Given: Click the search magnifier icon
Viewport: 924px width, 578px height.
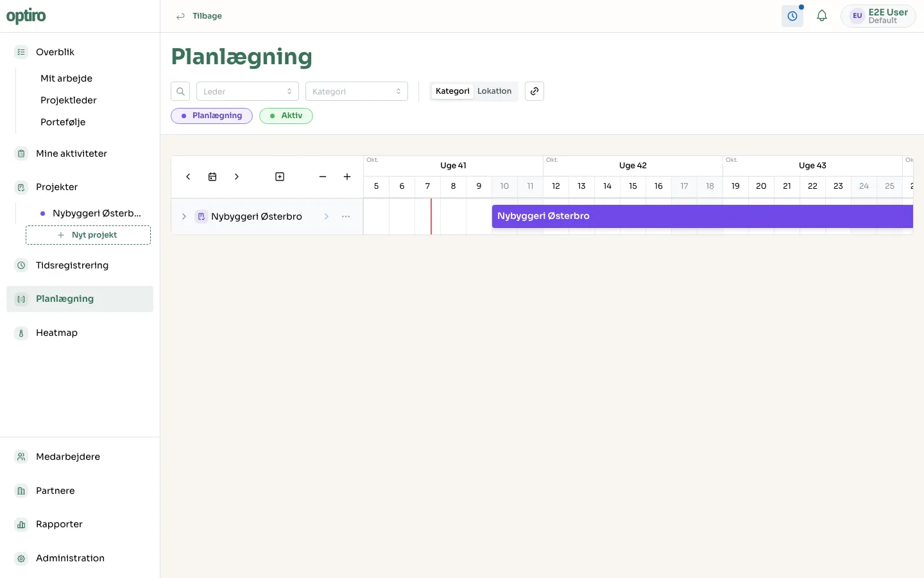Looking at the screenshot, I should point(180,91).
